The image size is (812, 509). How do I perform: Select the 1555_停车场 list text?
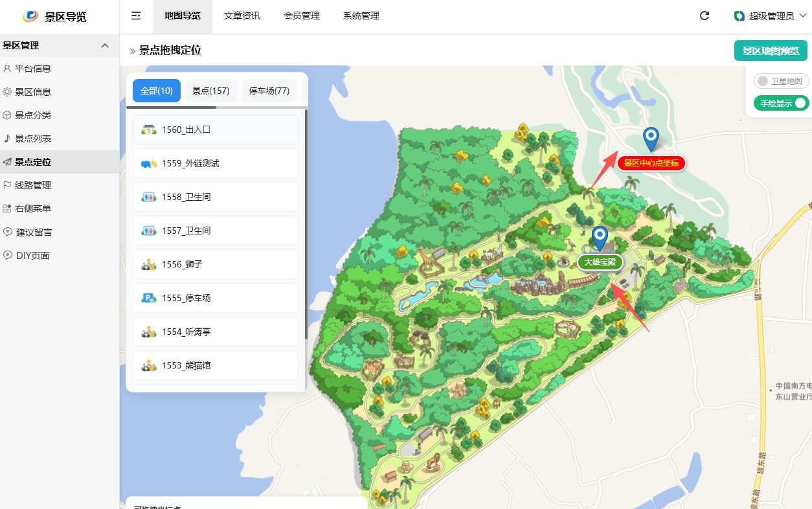(x=186, y=298)
